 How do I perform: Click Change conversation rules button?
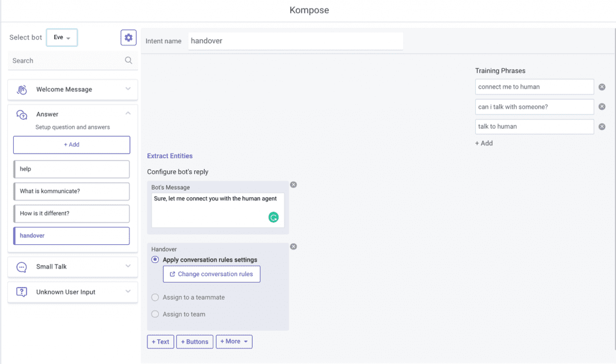211,274
